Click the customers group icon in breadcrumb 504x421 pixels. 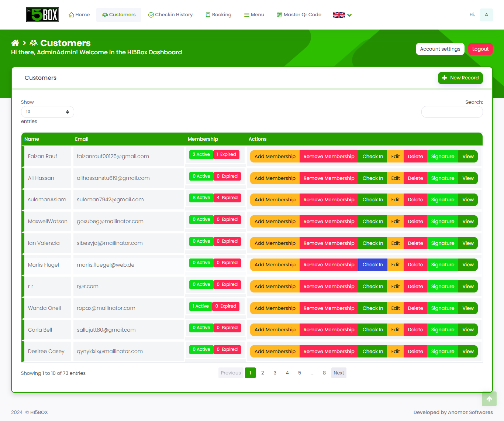pos(34,43)
